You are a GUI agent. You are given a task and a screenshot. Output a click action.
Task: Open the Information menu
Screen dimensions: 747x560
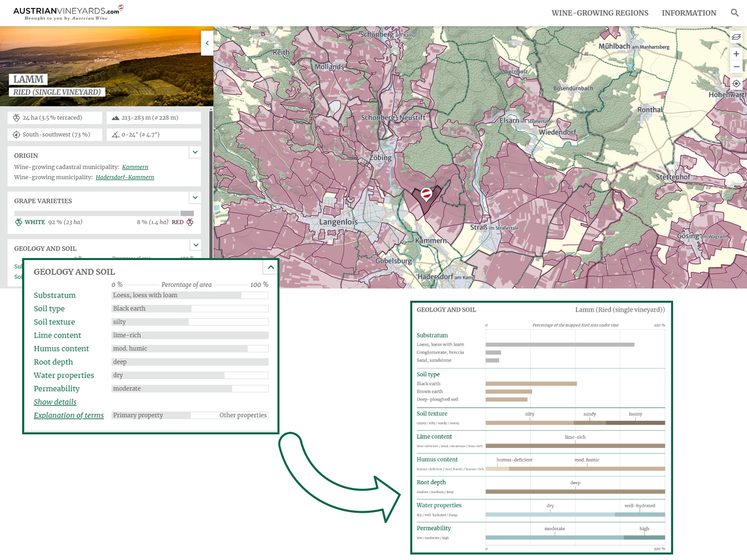689,13
